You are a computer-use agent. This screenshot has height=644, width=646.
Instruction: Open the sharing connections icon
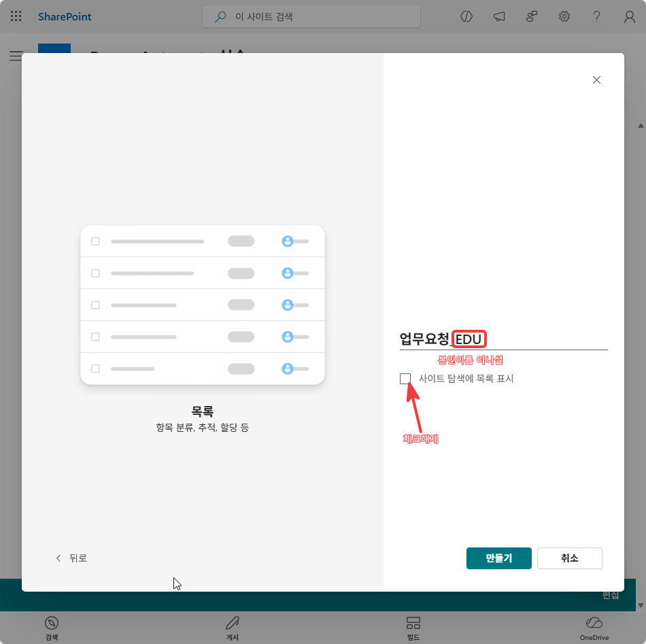(532, 16)
